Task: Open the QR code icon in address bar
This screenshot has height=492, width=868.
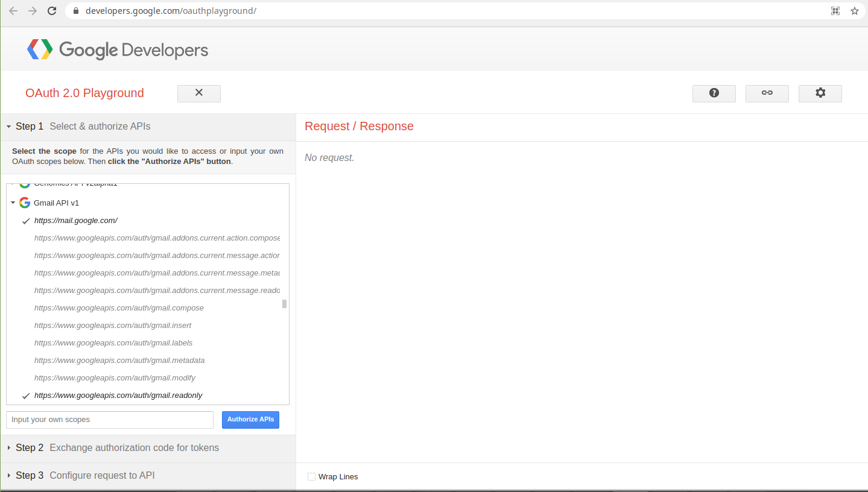Action: click(835, 11)
